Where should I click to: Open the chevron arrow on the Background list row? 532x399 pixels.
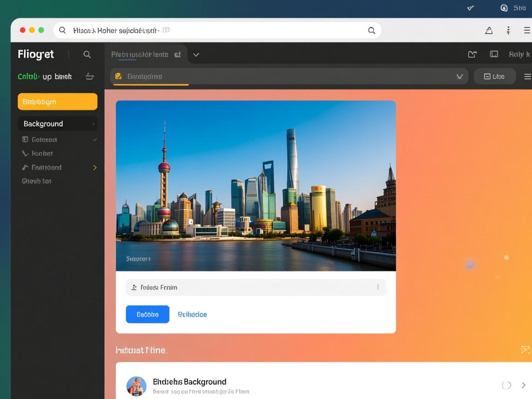coord(524,385)
